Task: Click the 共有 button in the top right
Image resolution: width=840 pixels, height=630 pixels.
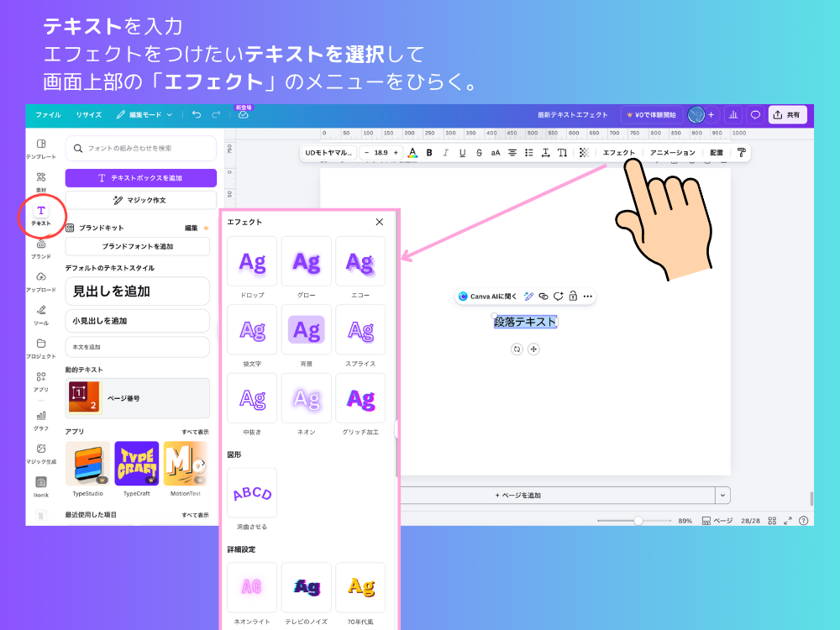Action: pyautogui.click(x=788, y=114)
